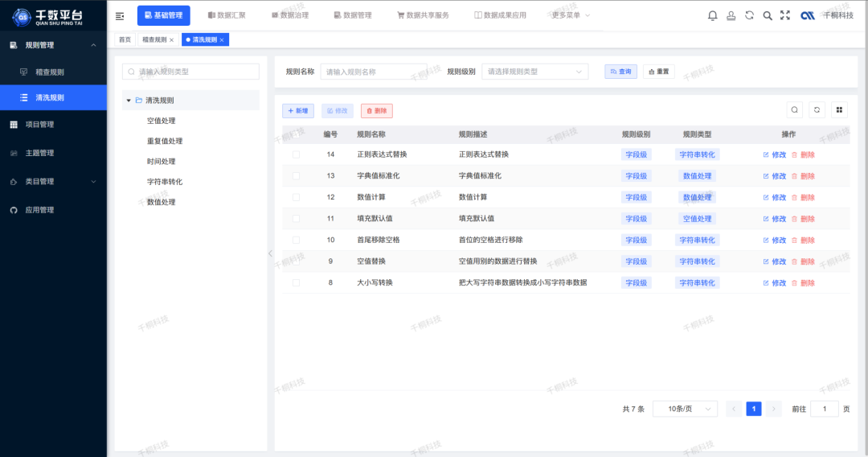Select checkbox for rule 10 首尾移除空格

tap(296, 240)
